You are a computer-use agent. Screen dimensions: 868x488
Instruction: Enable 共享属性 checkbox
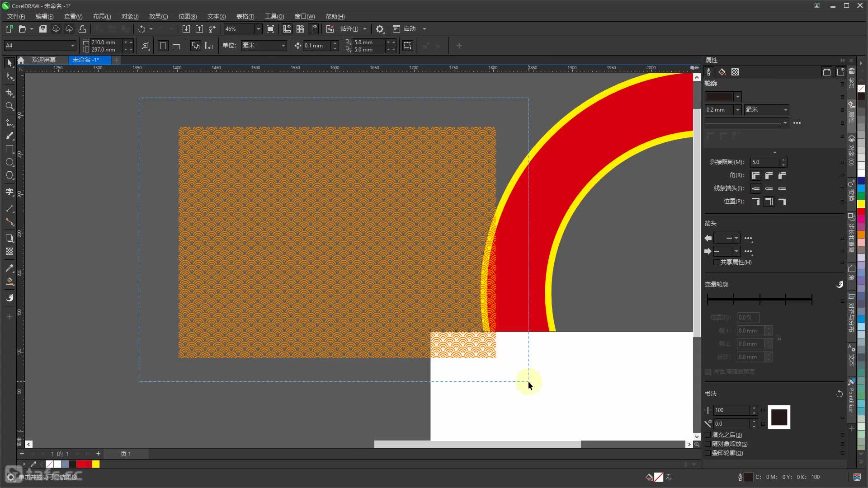[716, 263]
